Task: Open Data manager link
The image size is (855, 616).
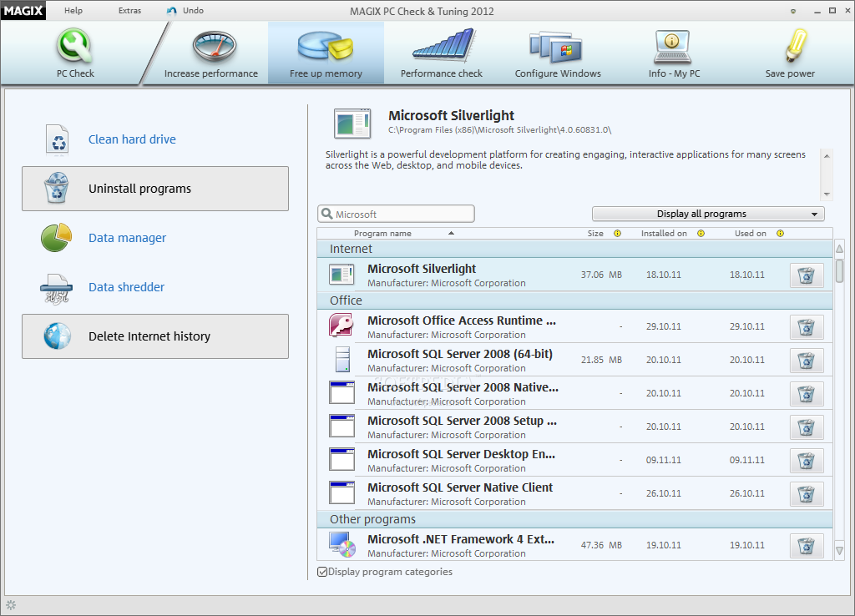Action: (x=127, y=238)
